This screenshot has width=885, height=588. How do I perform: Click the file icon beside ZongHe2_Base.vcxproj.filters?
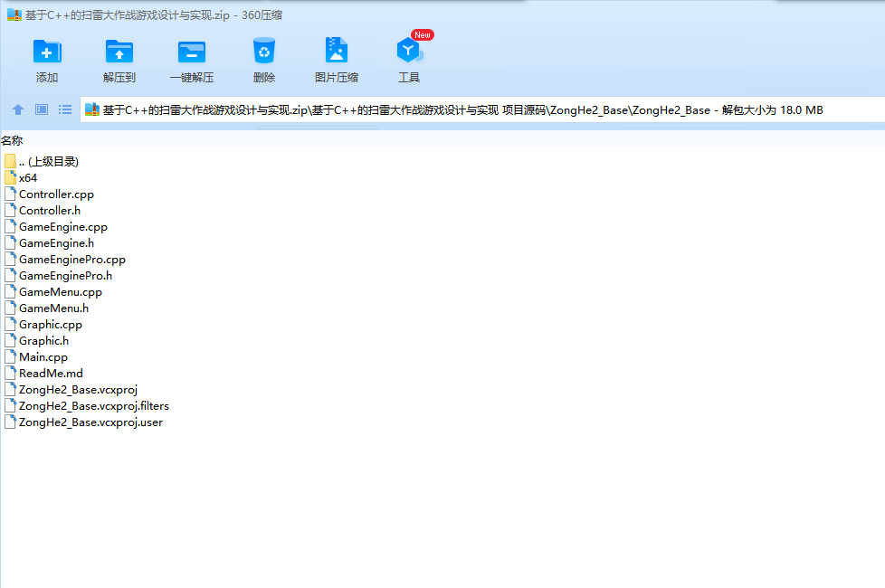[x=10, y=405]
